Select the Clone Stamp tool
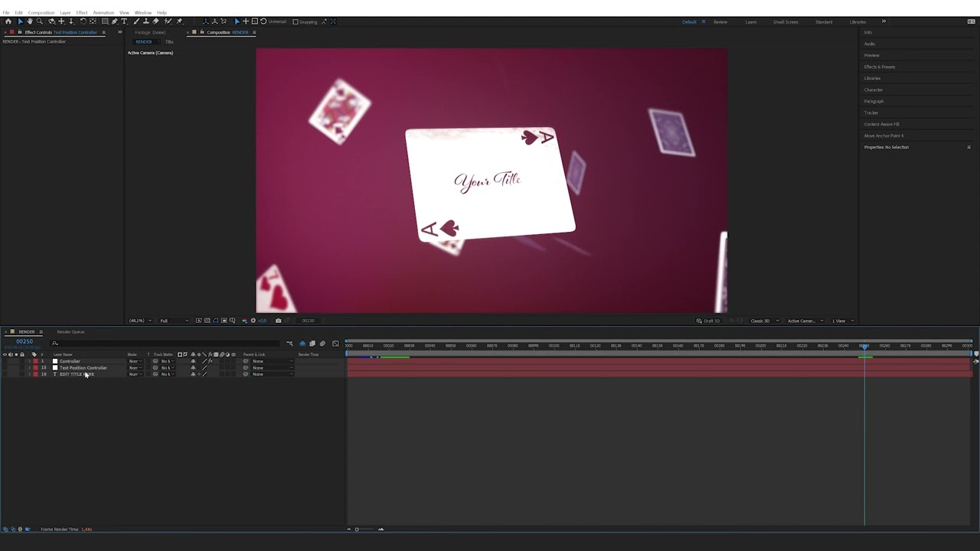 (146, 21)
